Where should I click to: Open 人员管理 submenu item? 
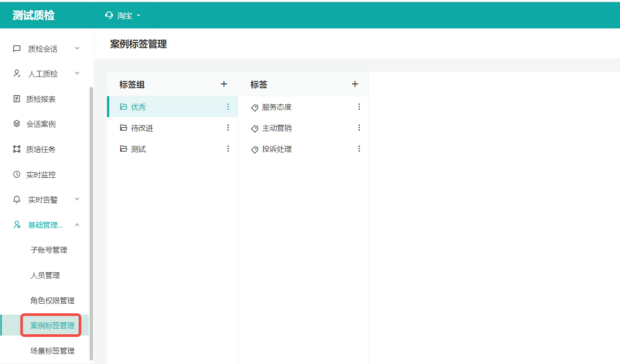pos(45,275)
